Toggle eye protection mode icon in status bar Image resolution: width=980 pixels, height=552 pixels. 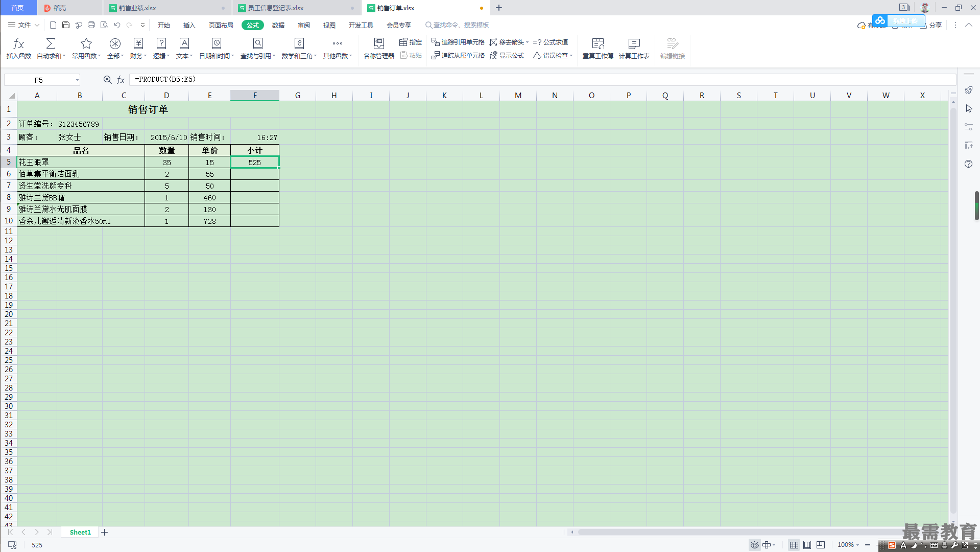click(754, 545)
